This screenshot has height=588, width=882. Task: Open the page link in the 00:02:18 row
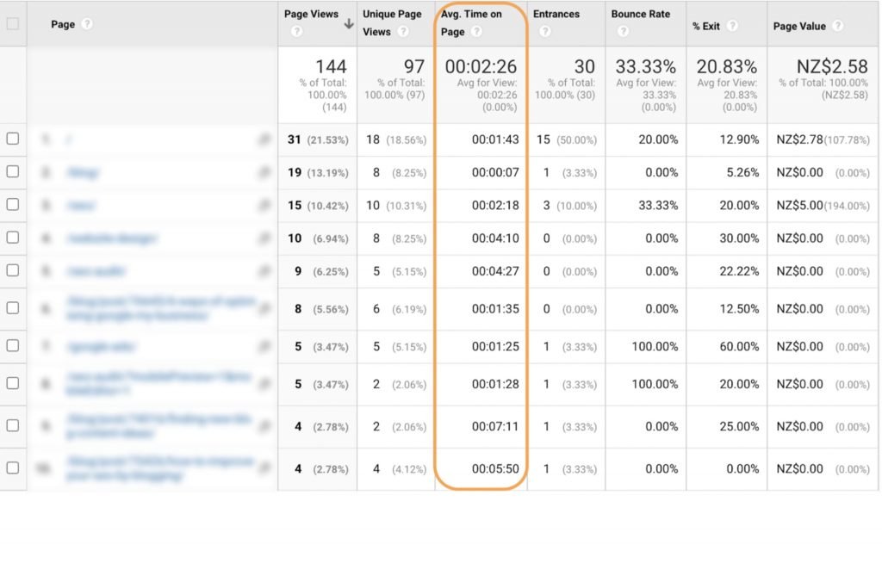click(80, 206)
